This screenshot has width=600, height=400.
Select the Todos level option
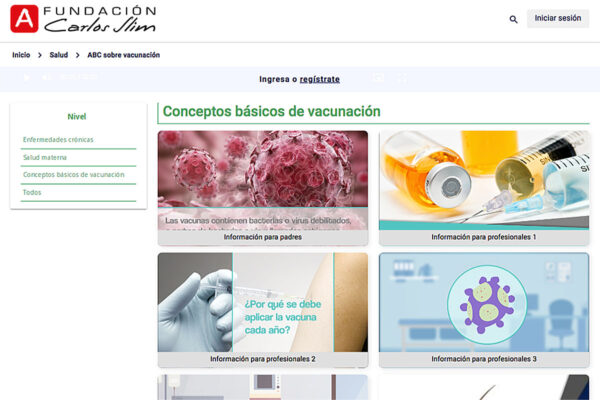[x=32, y=192]
